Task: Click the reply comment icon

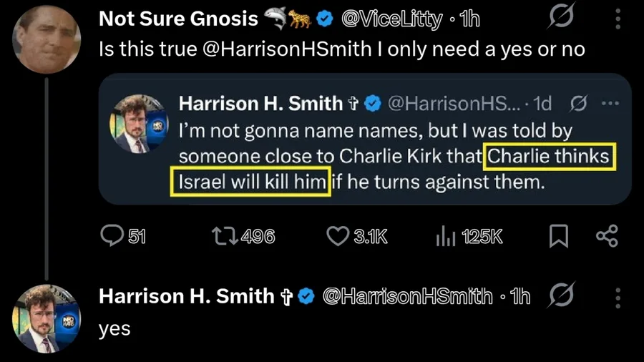Action: (112, 235)
